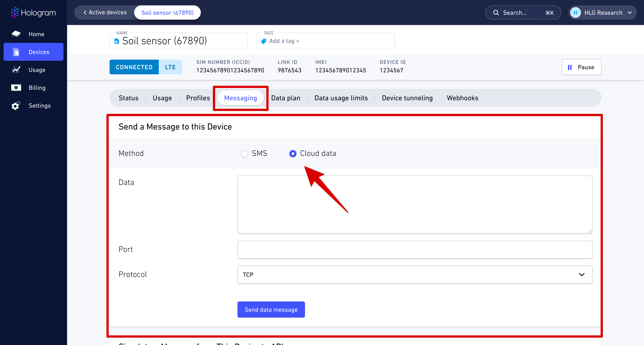
Task: Open Settings in the sidebar
Action: click(x=34, y=106)
